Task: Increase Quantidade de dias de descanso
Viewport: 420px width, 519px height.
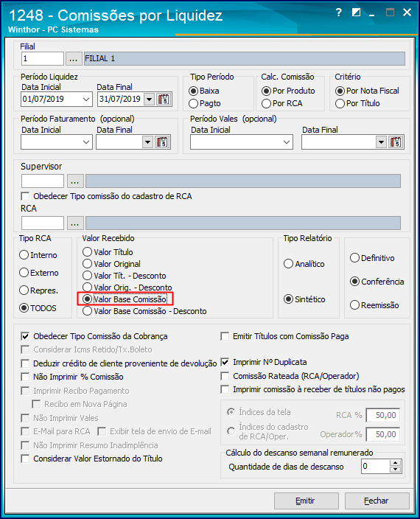Action: [395, 463]
